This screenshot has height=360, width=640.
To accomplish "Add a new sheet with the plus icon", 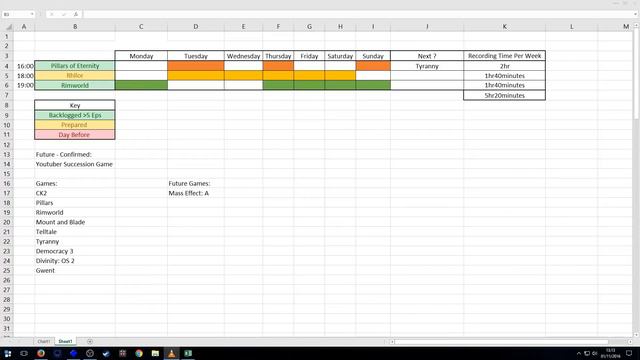I will [x=90, y=341].
